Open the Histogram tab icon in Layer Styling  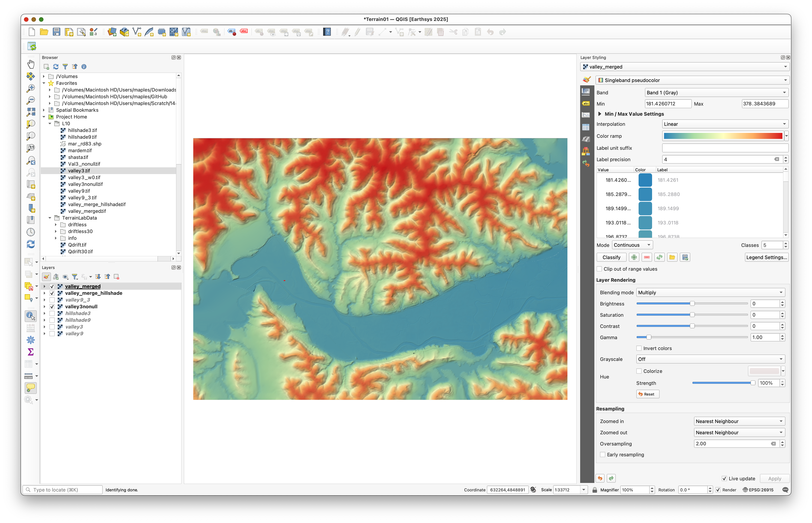coord(586,115)
